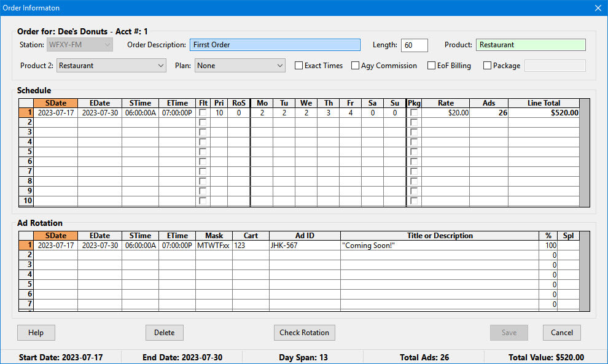Click the Help button

36,333
